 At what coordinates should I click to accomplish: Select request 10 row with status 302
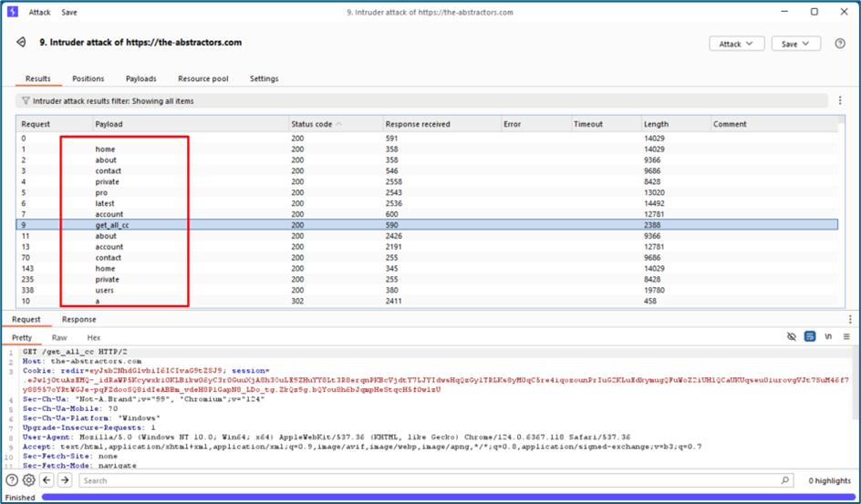point(427,301)
